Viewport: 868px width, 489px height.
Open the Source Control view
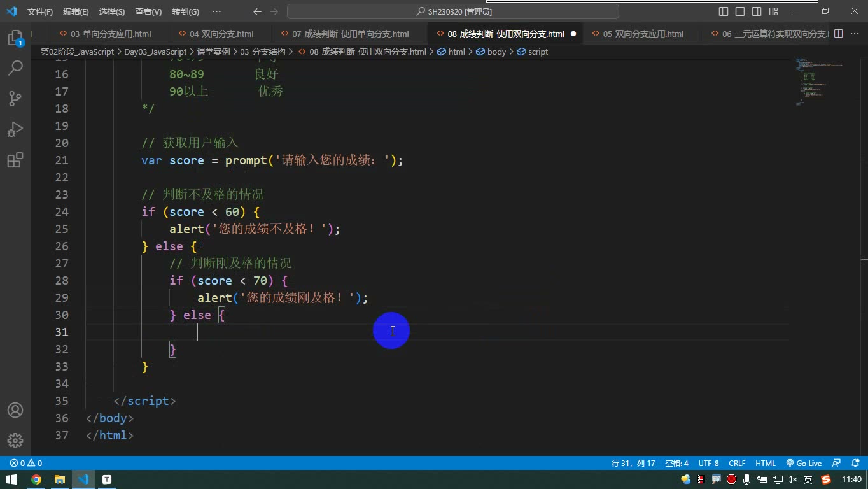[15, 98]
